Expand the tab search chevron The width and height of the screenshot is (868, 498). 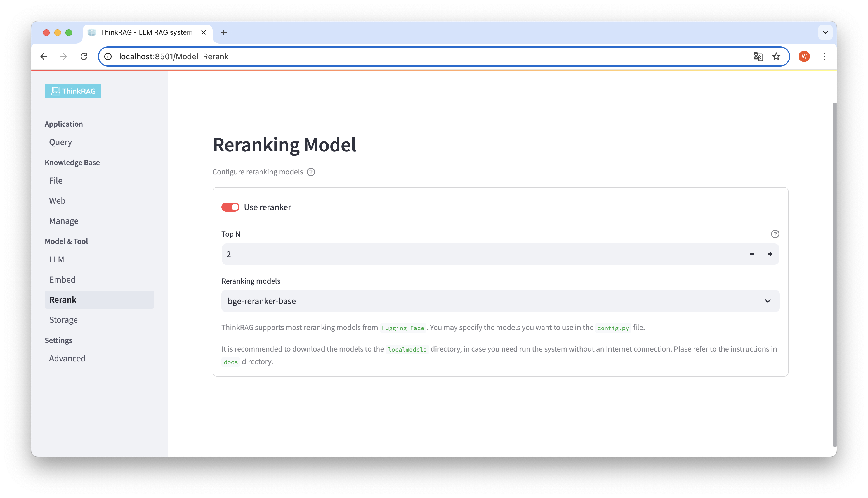point(825,32)
